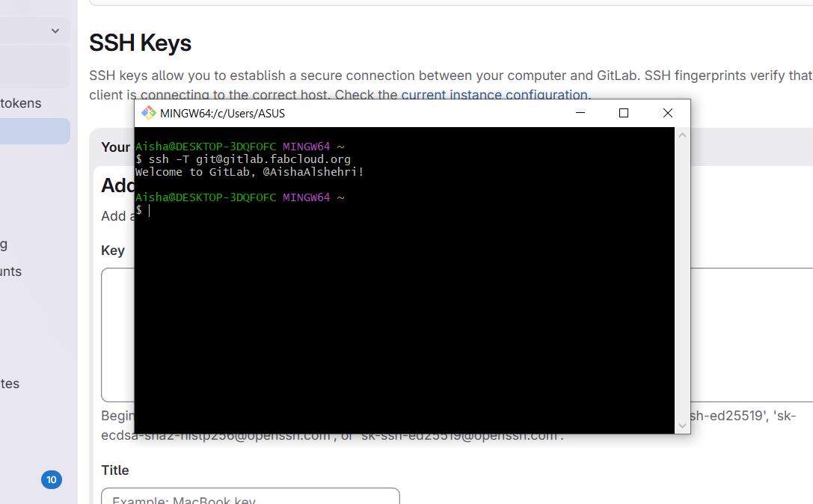Click the 'ssh -T git@gitlab.fabcloud.org' command line
The height and width of the screenshot is (504, 813).
(x=243, y=159)
